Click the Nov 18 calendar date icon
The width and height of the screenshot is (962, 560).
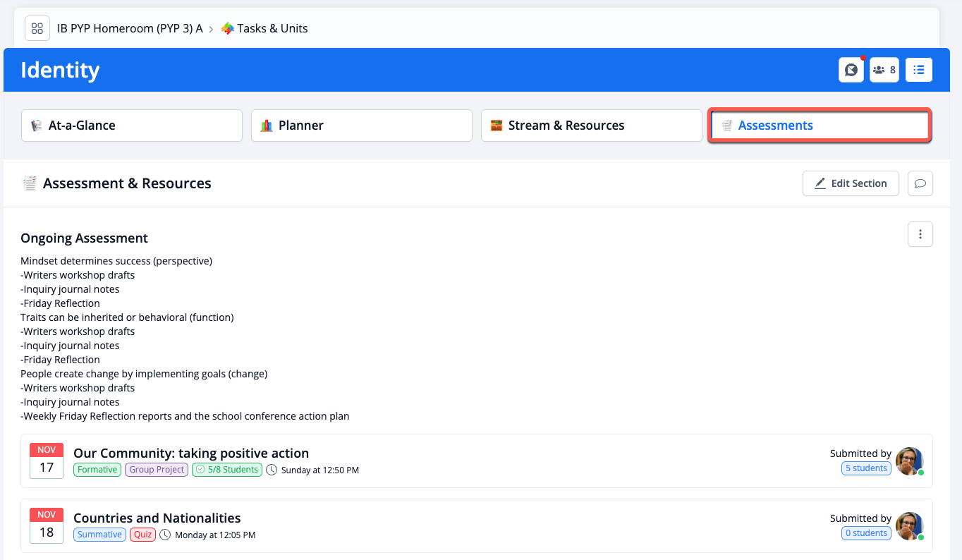pyautogui.click(x=47, y=525)
